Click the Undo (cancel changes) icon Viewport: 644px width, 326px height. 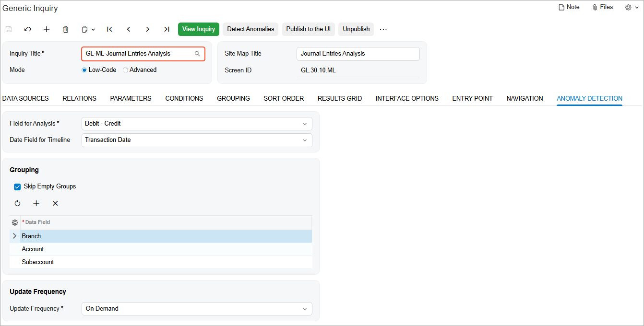point(27,29)
